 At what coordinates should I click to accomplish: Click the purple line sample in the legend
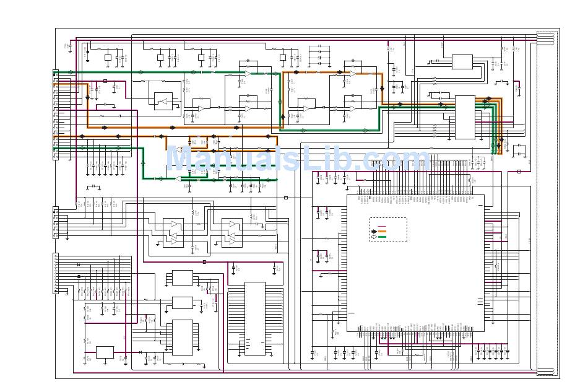(382, 227)
